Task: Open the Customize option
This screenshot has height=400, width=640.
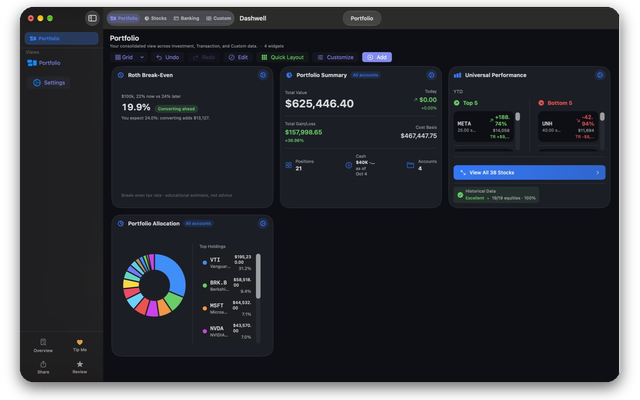Action: pyautogui.click(x=336, y=57)
